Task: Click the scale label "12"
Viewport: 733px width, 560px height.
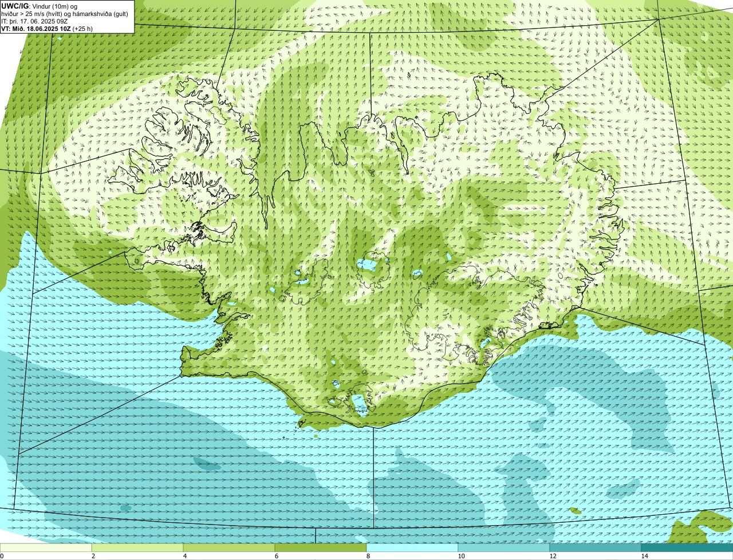Action: tap(553, 556)
